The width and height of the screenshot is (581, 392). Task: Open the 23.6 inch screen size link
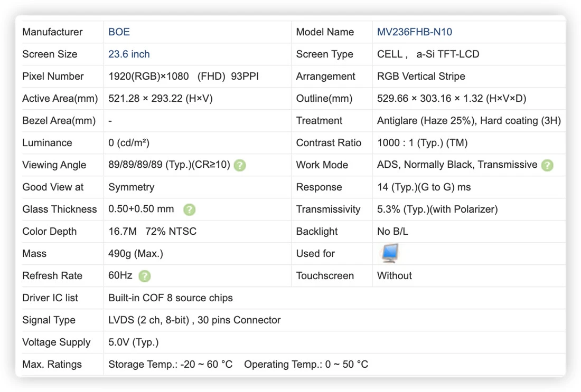[x=129, y=54]
